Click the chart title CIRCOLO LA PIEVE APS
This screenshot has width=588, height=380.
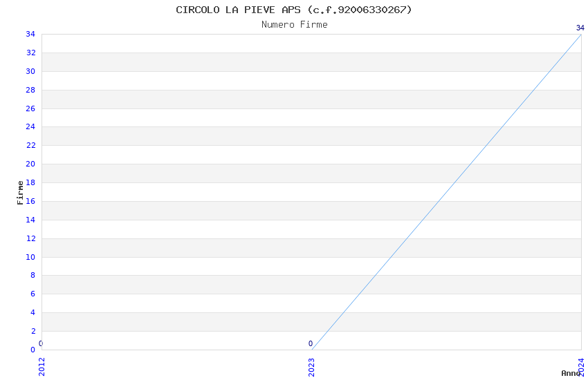(294, 10)
